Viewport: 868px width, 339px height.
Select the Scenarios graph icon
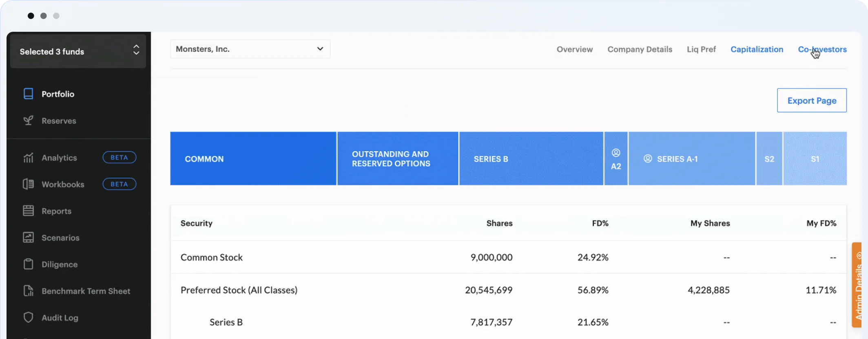(x=28, y=238)
